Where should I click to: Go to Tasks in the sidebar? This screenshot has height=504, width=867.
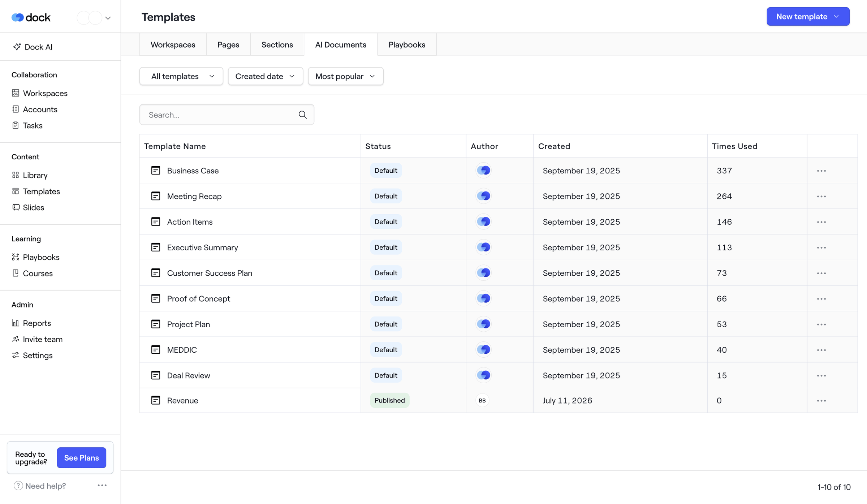(x=27, y=125)
